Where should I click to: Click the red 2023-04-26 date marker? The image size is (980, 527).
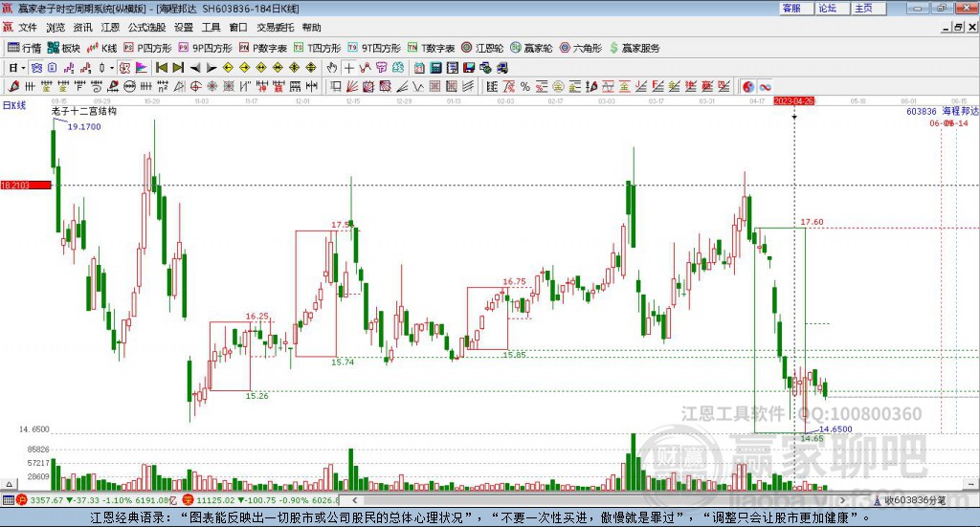pyautogui.click(x=793, y=101)
